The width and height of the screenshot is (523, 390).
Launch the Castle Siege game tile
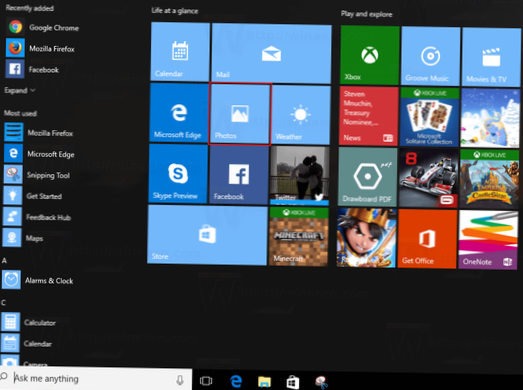[489, 179]
